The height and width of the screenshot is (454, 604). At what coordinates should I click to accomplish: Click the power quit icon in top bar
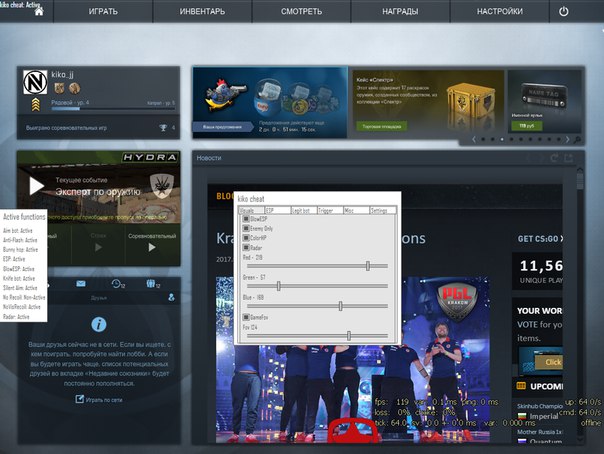564,12
